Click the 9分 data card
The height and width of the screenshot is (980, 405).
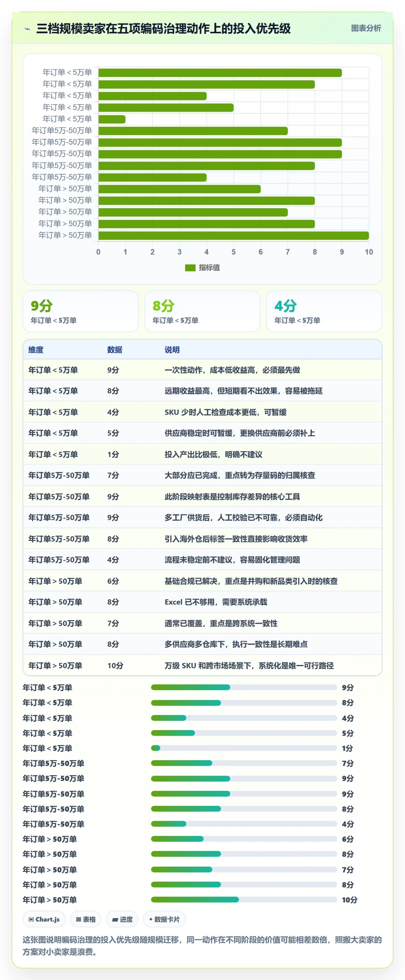(x=81, y=311)
